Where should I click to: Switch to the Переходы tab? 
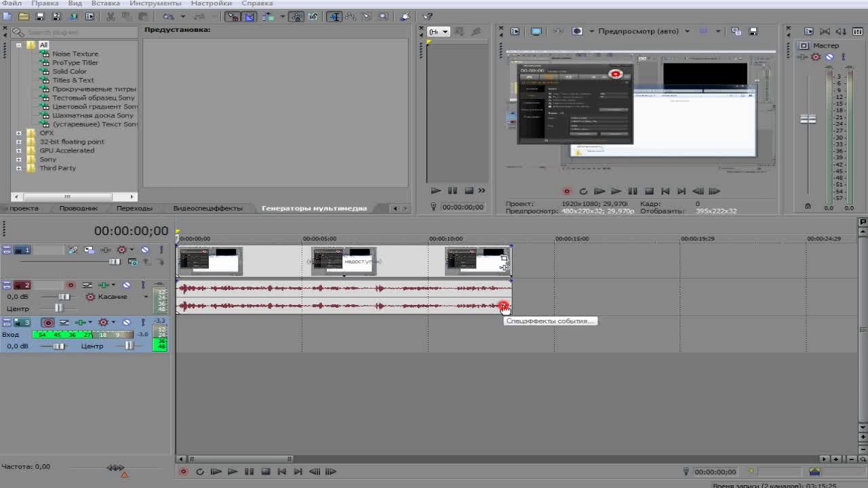point(134,208)
